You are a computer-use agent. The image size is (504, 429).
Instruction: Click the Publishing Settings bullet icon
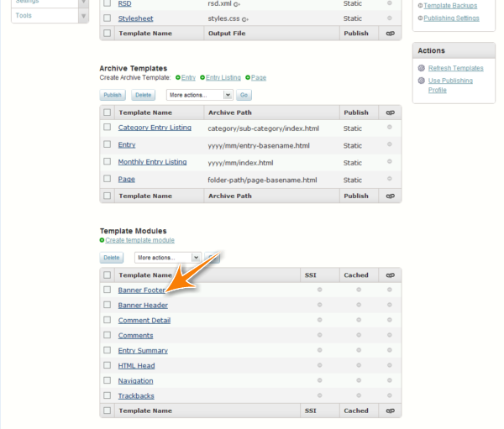point(420,18)
